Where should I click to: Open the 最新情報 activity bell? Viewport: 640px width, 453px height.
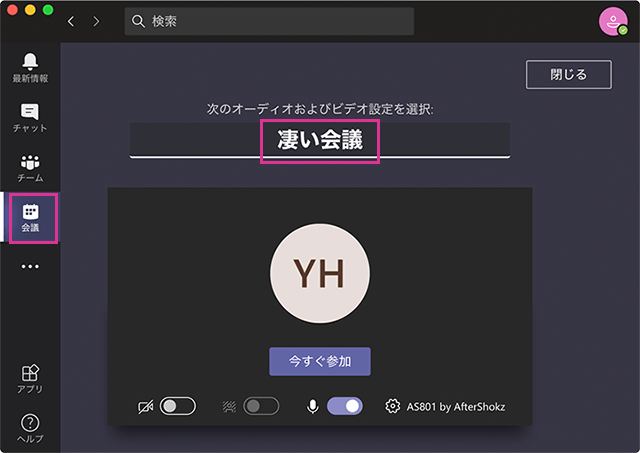tap(30, 68)
